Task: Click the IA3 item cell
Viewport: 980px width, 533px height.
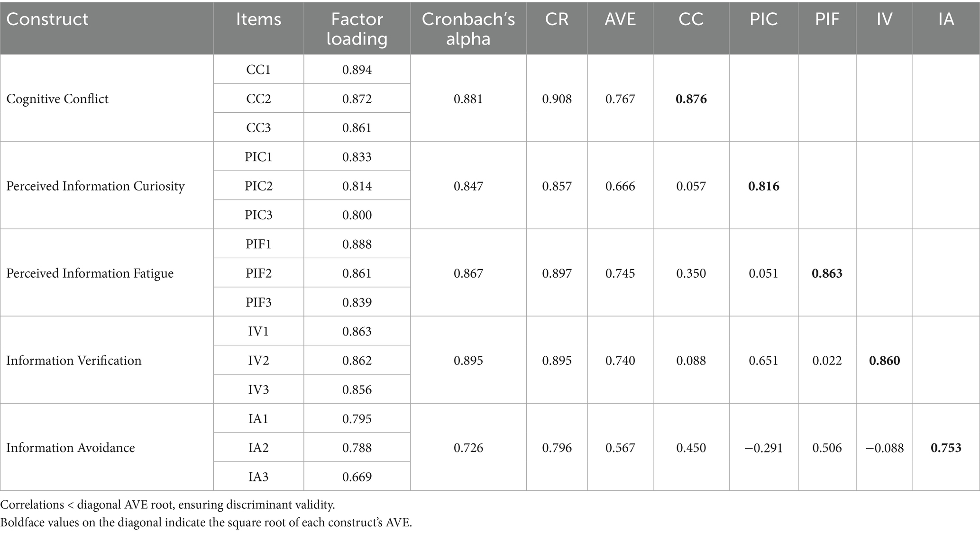Action: click(x=258, y=477)
